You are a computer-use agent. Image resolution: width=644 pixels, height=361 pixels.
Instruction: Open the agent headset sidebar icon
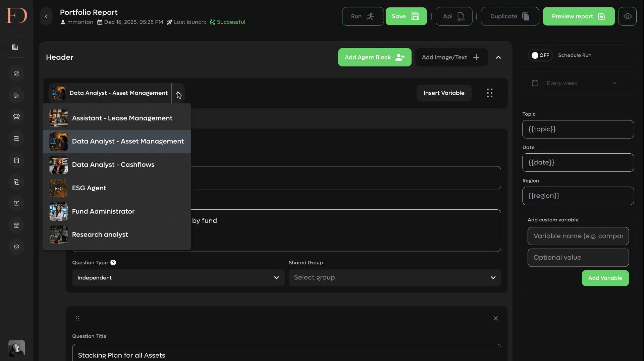(16, 117)
